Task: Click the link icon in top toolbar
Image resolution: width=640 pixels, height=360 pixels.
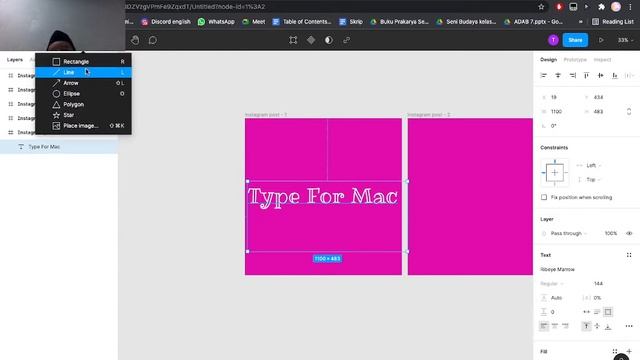Action: pyautogui.click(x=347, y=40)
